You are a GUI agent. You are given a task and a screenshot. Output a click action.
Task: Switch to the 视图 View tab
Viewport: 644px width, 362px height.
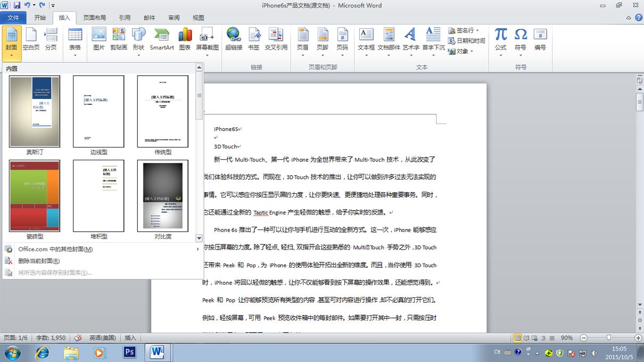(x=199, y=18)
